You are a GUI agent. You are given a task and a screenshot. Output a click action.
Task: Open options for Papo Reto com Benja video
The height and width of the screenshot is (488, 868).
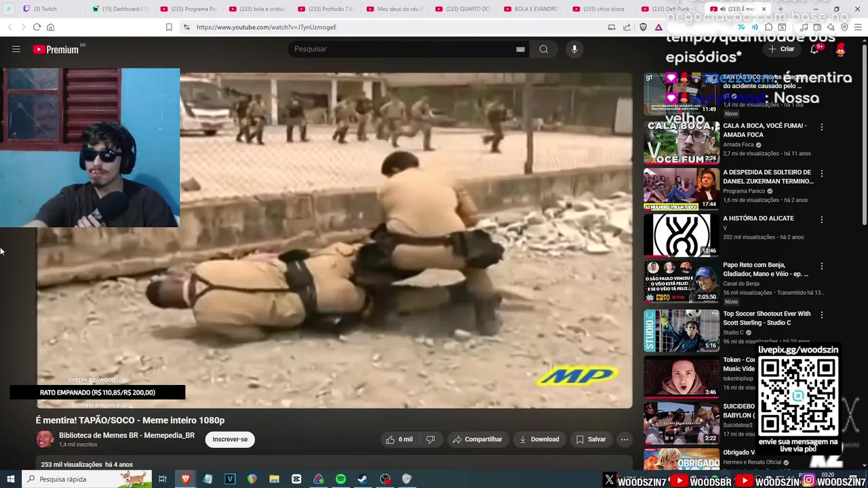[x=822, y=266]
